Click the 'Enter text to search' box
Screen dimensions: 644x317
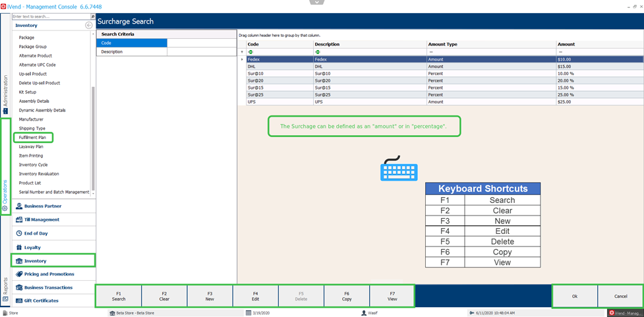[x=51, y=16]
